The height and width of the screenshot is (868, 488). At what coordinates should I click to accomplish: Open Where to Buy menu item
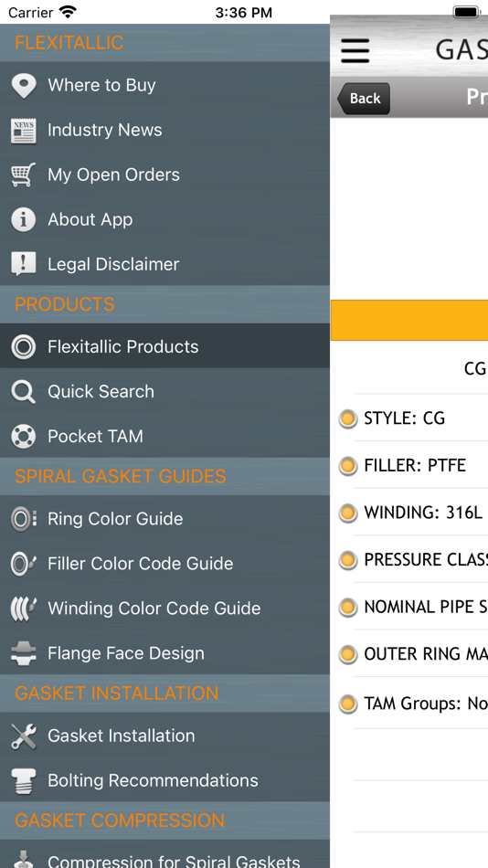[x=164, y=85]
